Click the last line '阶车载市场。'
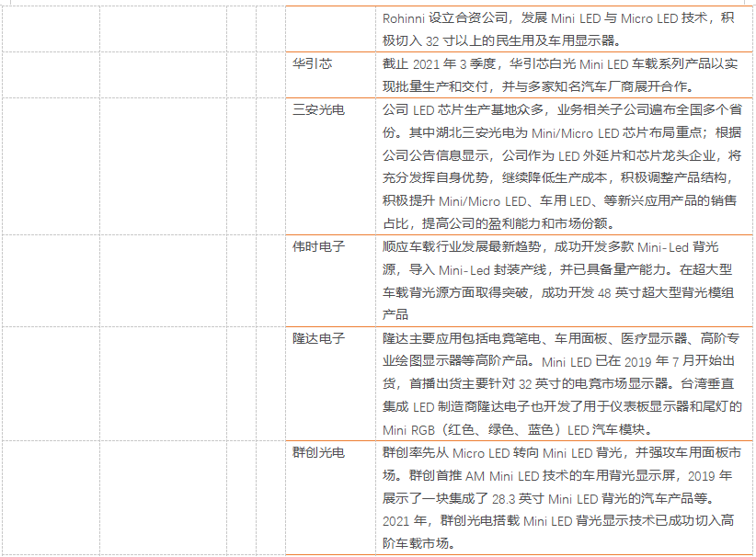Viewport: 756px width, 557px height. (x=419, y=543)
